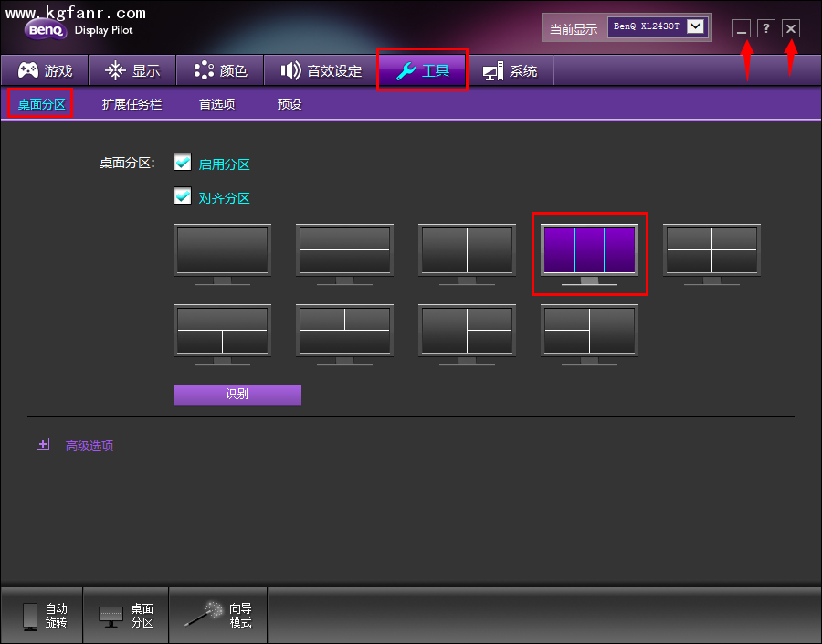Open the 当前显示 monitor dropdown
Image resolution: width=822 pixels, height=644 pixels.
tap(696, 26)
